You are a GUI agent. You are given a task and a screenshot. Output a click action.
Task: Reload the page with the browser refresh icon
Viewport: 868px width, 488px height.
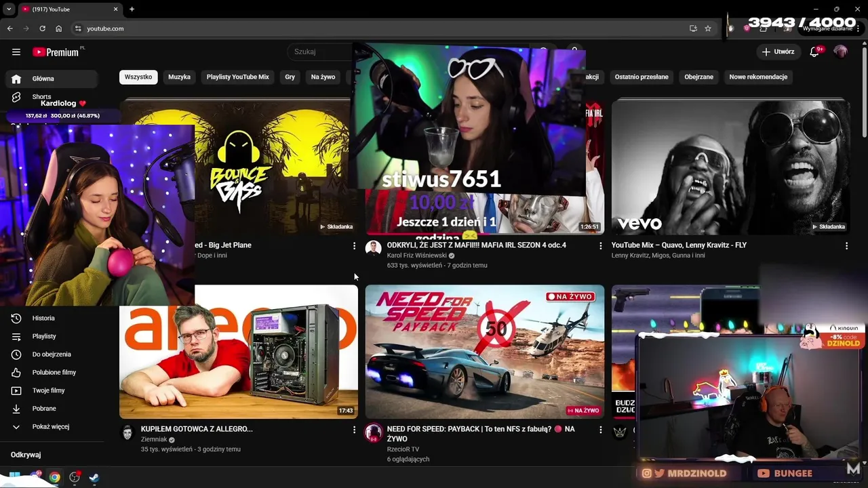(42, 28)
